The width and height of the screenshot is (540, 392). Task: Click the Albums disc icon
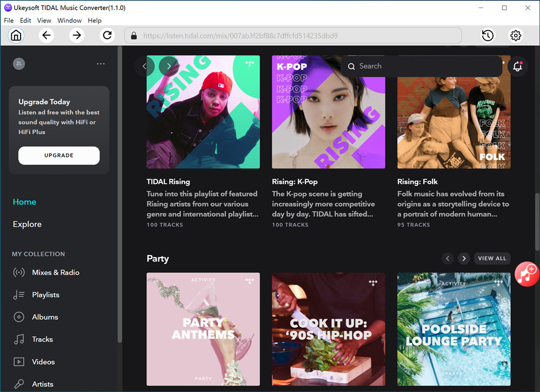(x=19, y=317)
